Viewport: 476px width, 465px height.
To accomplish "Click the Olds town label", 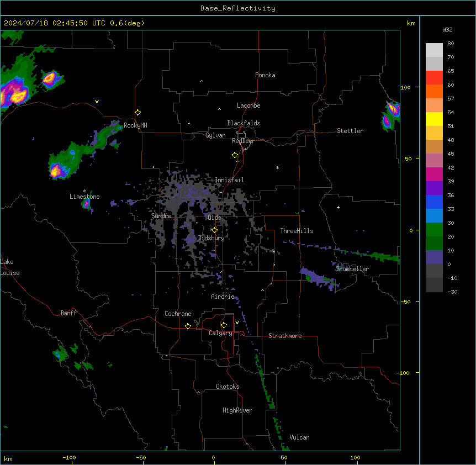I will [x=214, y=218].
